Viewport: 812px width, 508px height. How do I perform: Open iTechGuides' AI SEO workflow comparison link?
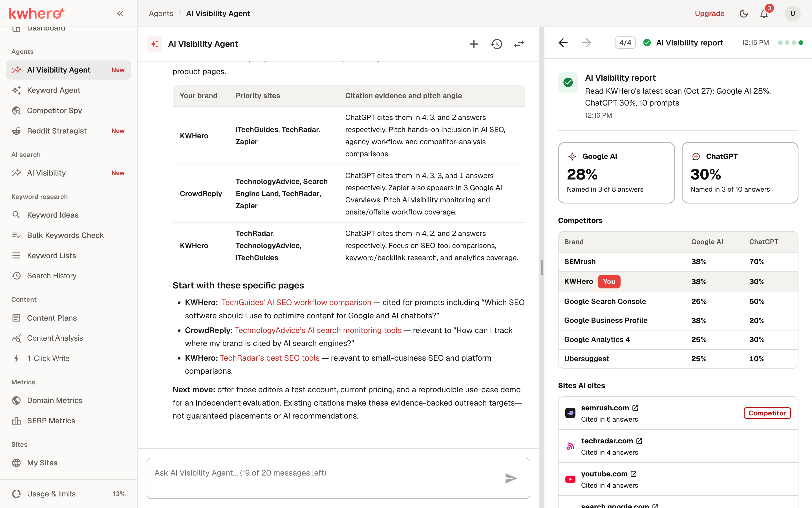point(295,302)
